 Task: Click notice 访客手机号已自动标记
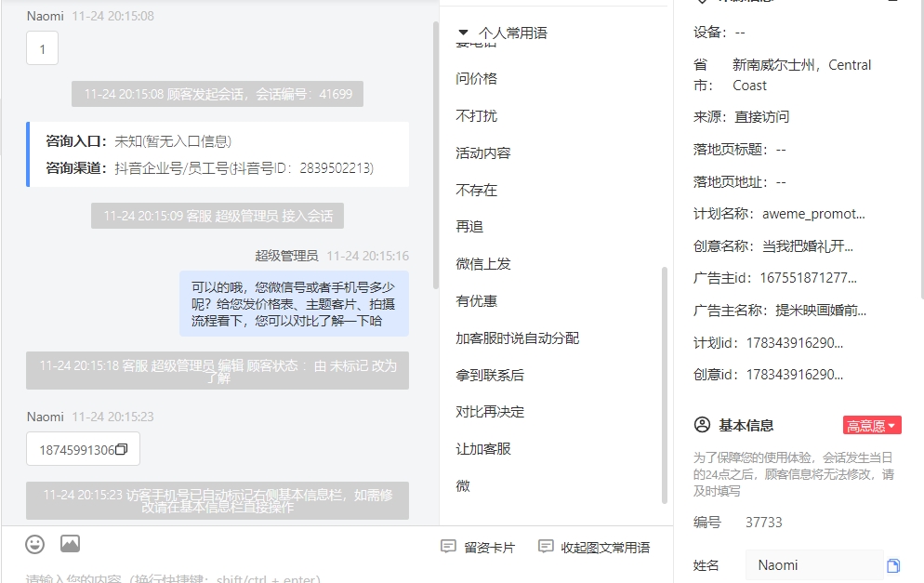[218, 500]
